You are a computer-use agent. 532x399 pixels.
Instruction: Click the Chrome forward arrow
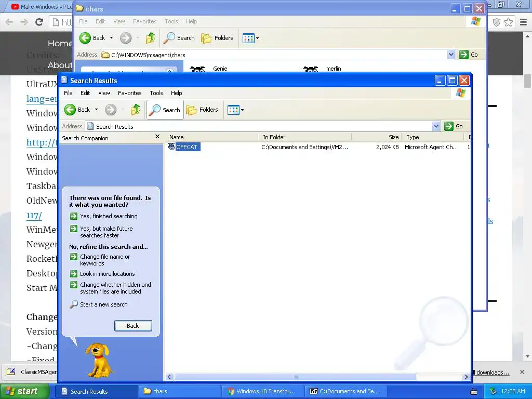(x=24, y=22)
